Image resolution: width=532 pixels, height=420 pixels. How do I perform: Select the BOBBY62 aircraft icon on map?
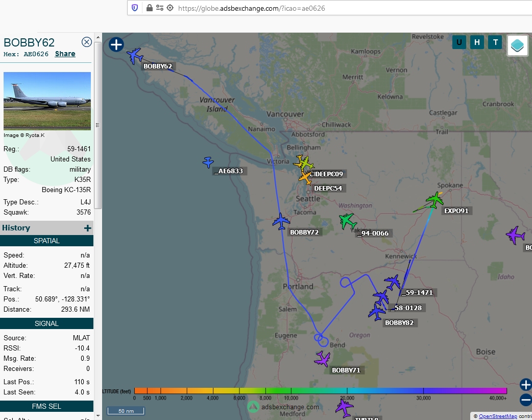coord(135,56)
